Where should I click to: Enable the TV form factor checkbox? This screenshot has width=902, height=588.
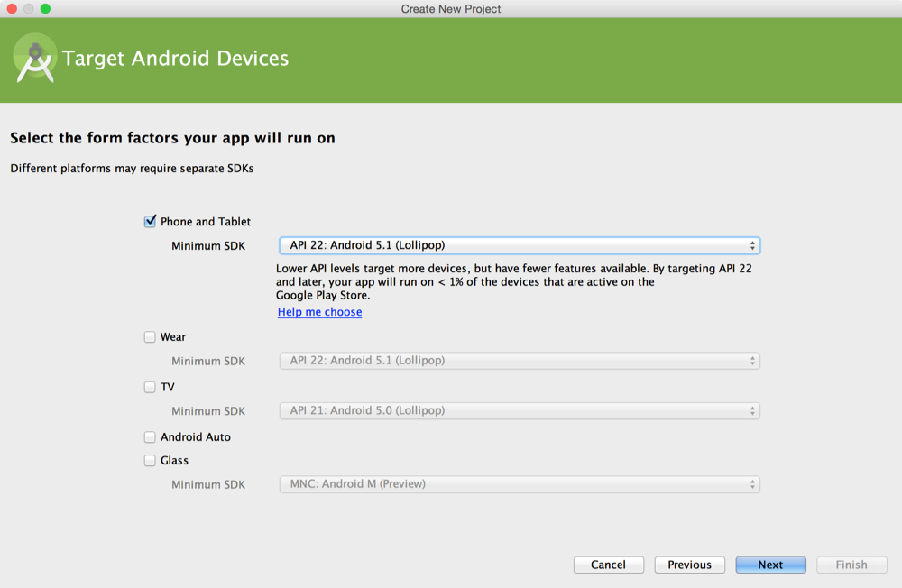point(150,387)
